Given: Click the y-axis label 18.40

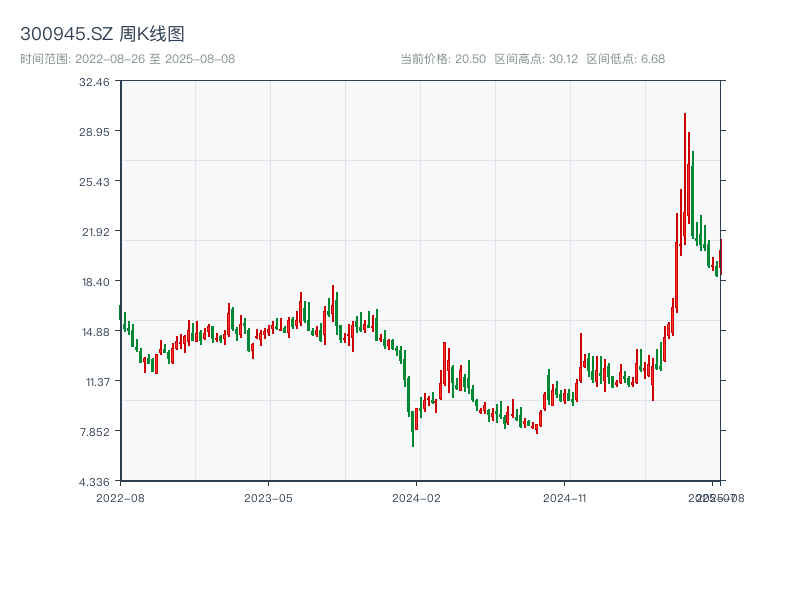Looking at the screenshot, I should point(96,282).
